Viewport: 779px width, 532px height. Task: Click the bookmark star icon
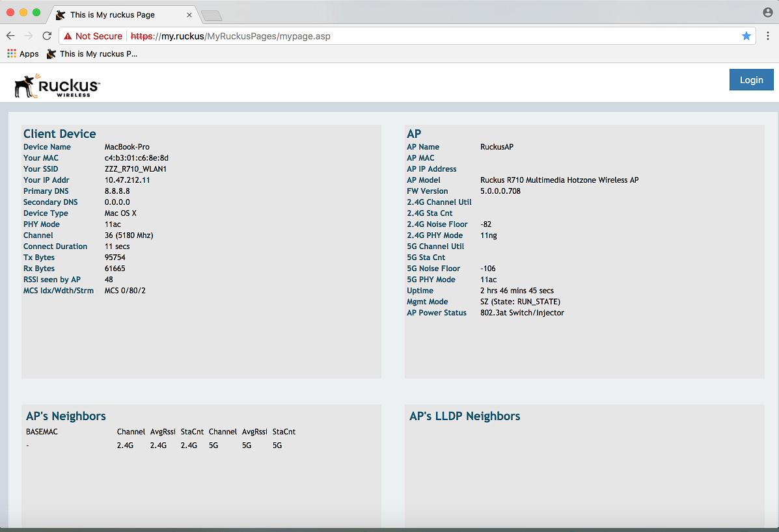(746, 36)
